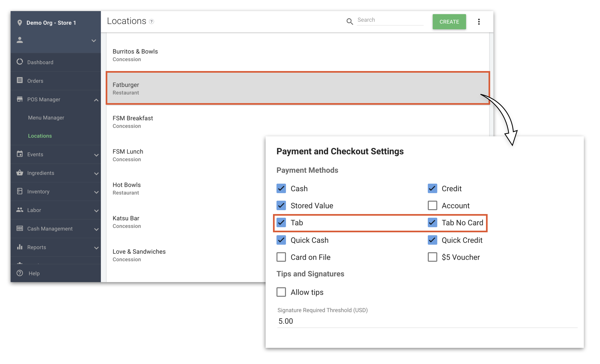Image resolution: width=600 pixels, height=364 pixels.
Task: Click the search magnifier icon
Action: click(x=350, y=21)
